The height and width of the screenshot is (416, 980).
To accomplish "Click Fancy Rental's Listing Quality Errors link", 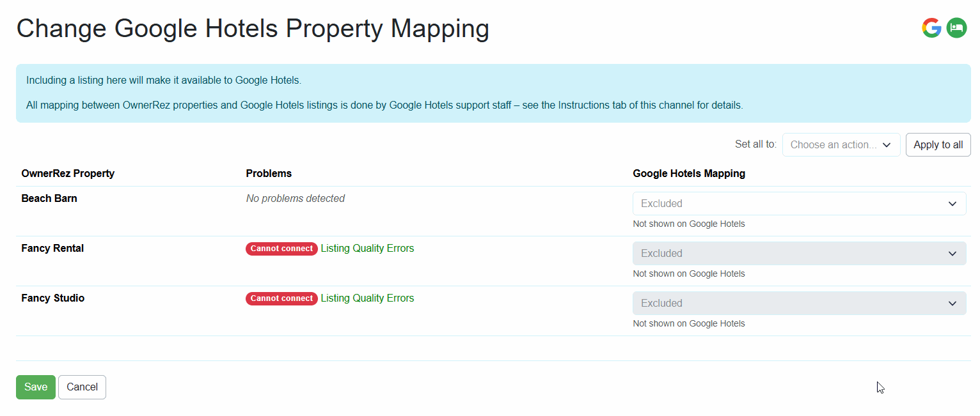I will (x=367, y=248).
